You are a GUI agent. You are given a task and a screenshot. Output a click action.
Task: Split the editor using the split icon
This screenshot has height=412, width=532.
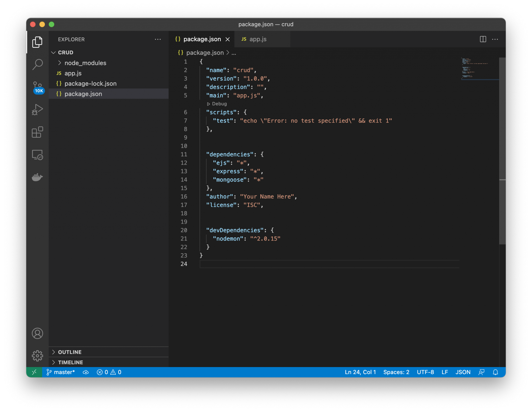[483, 39]
